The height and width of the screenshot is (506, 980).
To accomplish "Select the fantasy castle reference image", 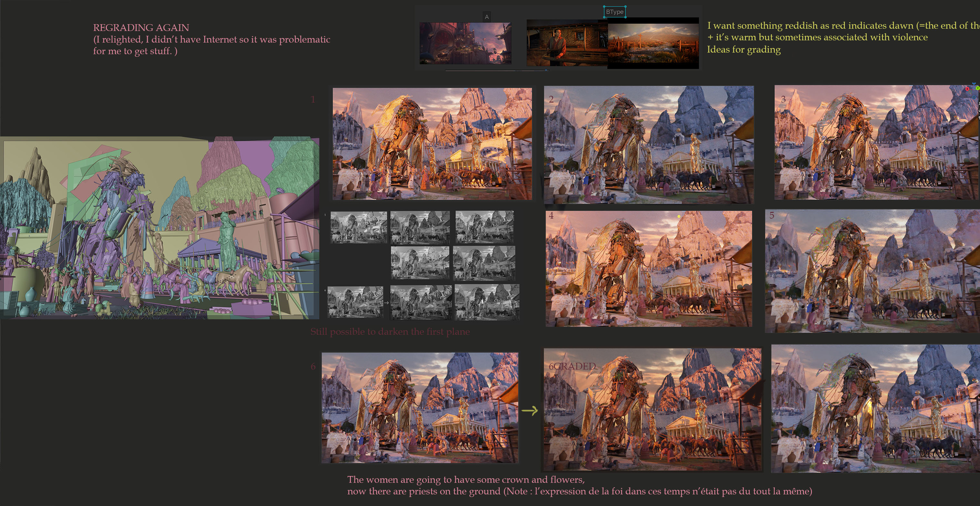I will coord(465,43).
